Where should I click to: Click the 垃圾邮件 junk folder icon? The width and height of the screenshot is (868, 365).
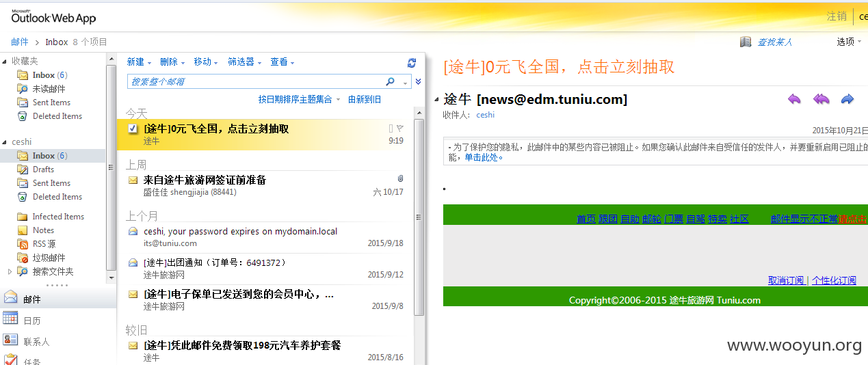(23, 258)
